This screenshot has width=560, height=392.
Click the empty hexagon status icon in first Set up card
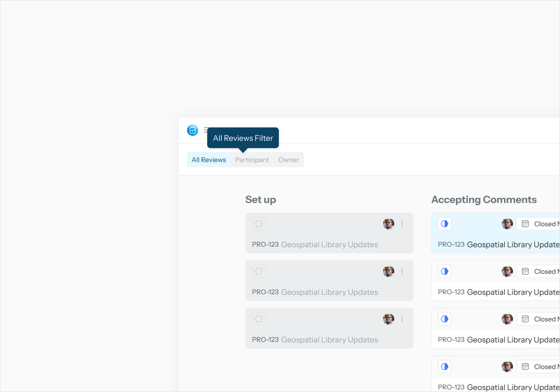point(259,224)
